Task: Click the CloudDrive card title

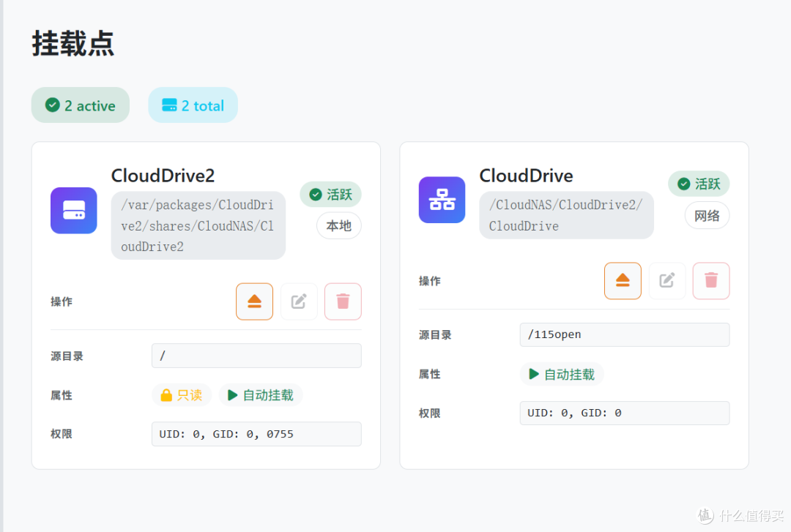Action: pyautogui.click(x=526, y=176)
